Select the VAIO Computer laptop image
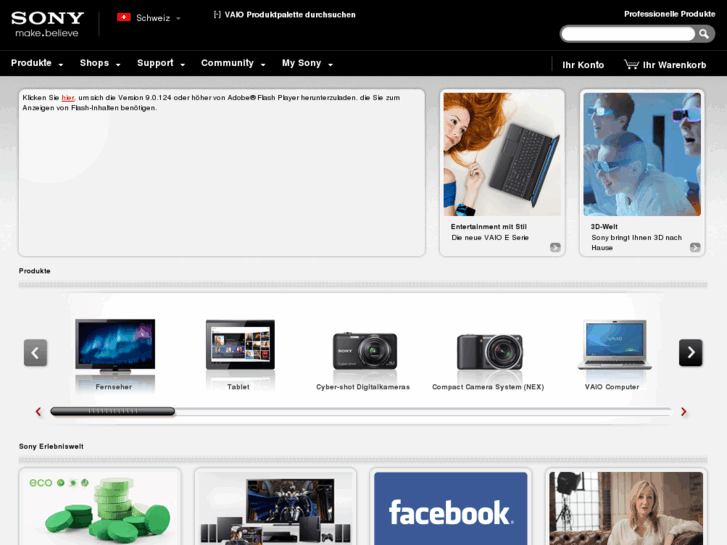Viewport: 727px width, 545px height. click(614, 345)
